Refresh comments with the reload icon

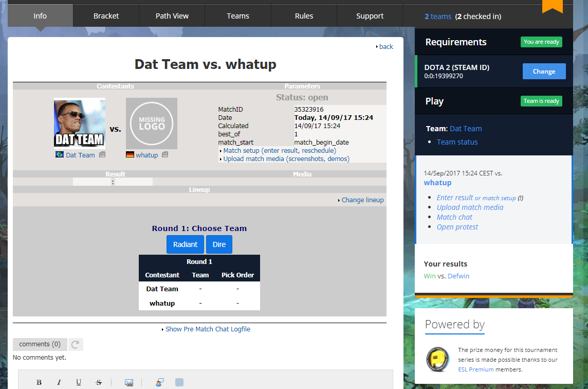click(76, 344)
